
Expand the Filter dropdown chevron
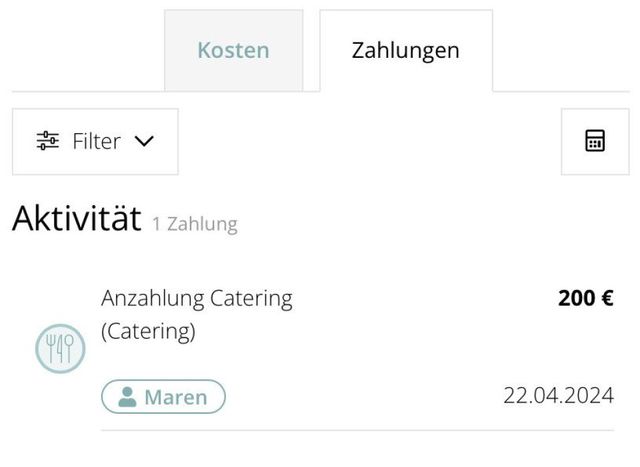point(144,141)
